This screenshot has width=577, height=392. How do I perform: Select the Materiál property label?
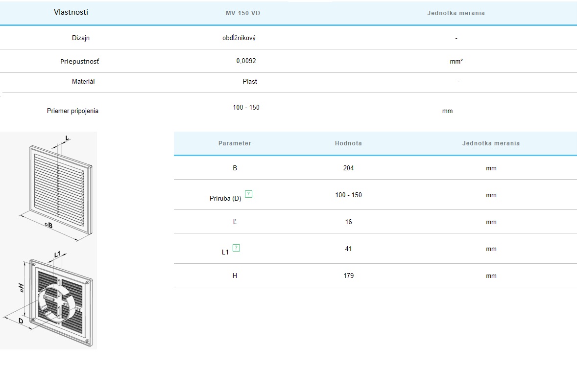[x=83, y=82]
